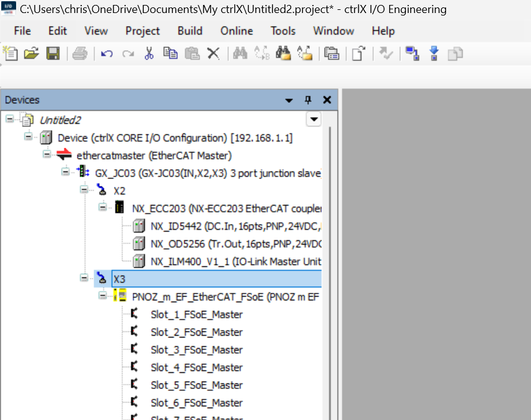The width and height of the screenshot is (531, 420).
Task: Open the Build menu
Action: point(190,31)
